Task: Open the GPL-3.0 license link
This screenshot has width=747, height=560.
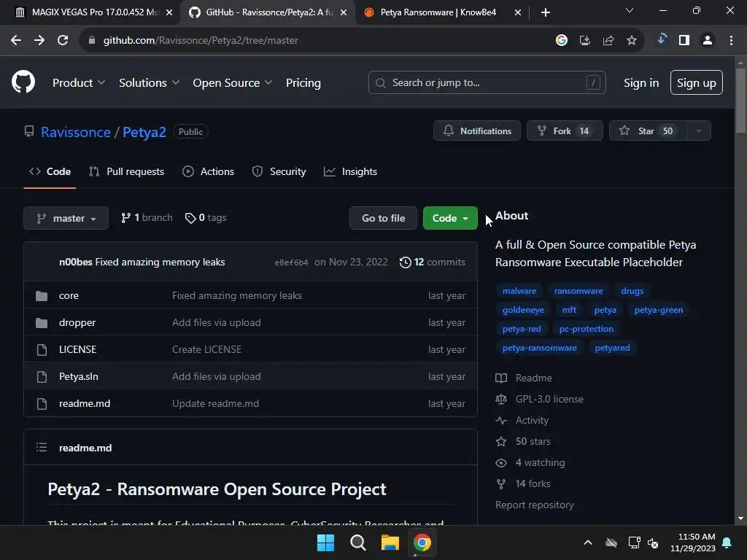Action: (x=549, y=399)
